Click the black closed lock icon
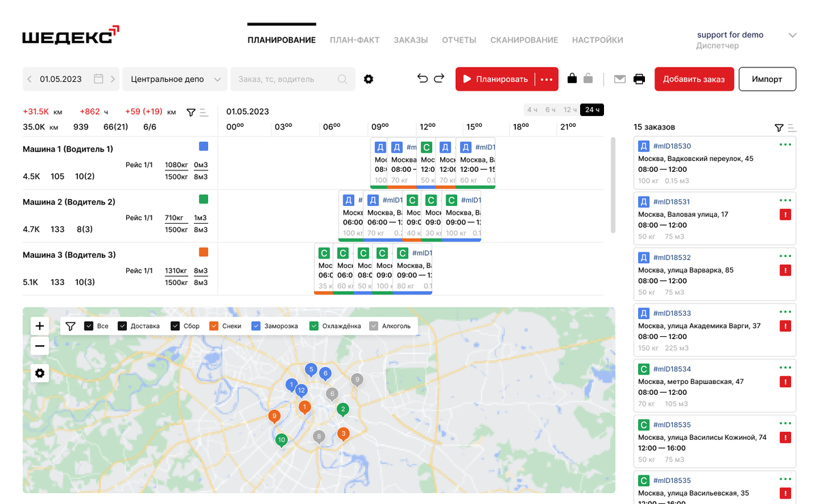 click(x=572, y=78)
